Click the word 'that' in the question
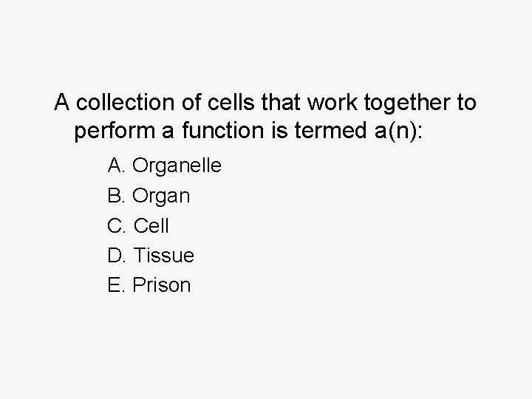This screenshot has width=532, height=399. click(281, 102)
